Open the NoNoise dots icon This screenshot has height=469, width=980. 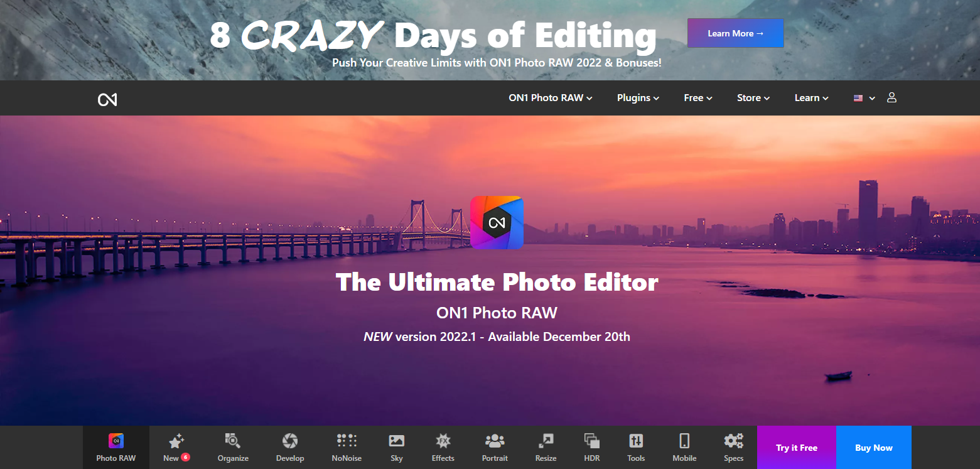(347, 440)
